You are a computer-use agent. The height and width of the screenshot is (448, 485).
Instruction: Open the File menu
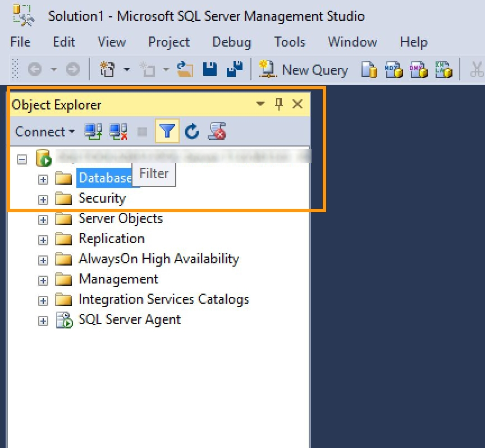20,42
